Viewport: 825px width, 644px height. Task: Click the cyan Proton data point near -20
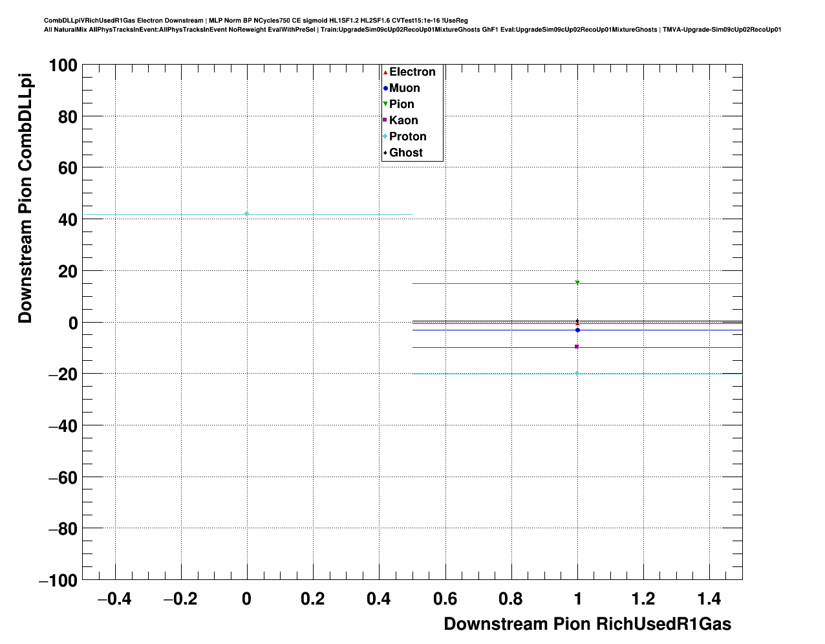[577, 373]
